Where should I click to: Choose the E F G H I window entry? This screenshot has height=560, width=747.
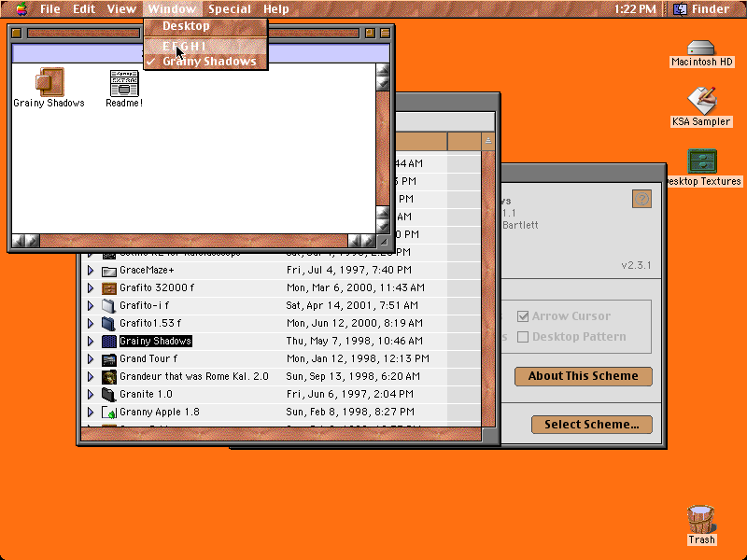(x=205, y=46)
